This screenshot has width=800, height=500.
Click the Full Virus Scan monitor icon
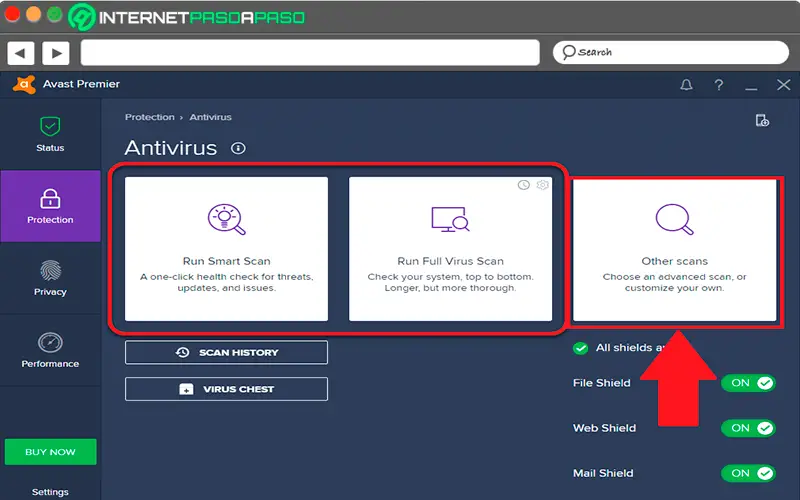pos(450,219)
